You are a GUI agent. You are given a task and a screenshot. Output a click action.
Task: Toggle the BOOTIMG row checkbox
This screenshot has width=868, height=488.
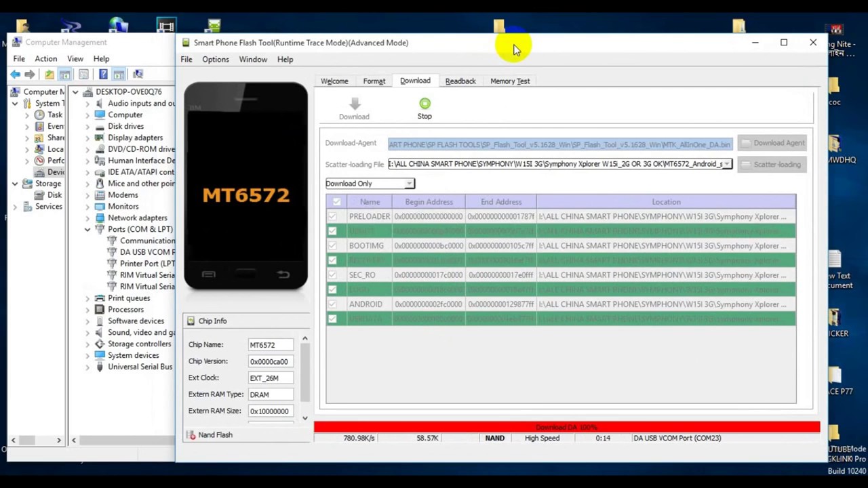[332, 245]
